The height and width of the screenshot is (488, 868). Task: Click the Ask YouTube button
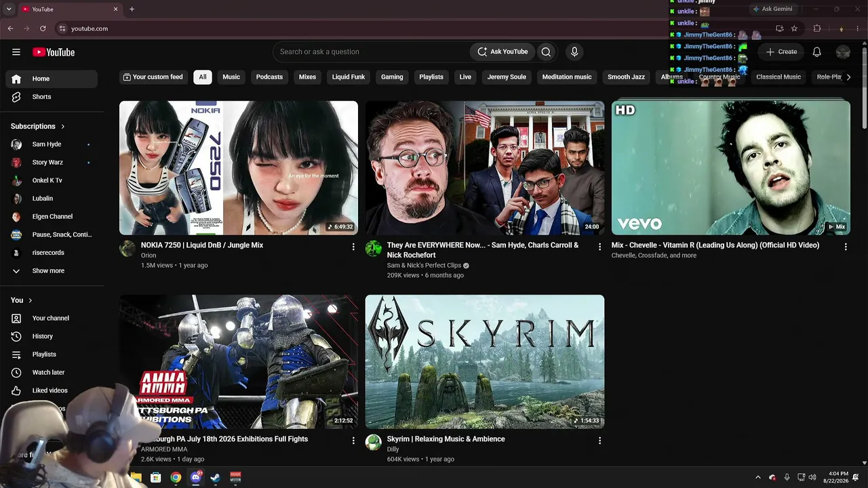502,52
